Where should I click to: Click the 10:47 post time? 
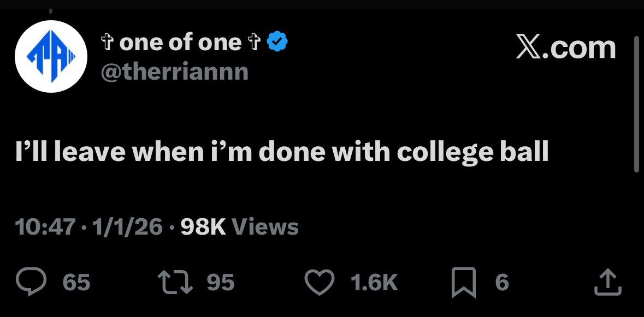[x=45, y=226]
